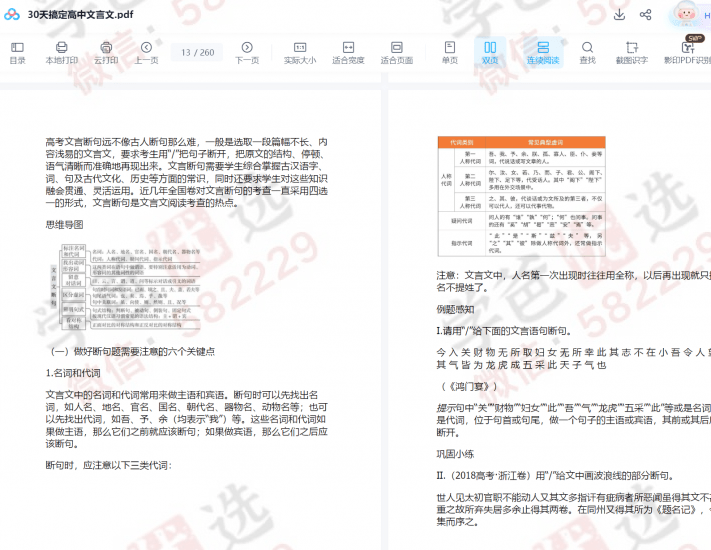Click the orange pronoun table image

(x=521, y=196)
